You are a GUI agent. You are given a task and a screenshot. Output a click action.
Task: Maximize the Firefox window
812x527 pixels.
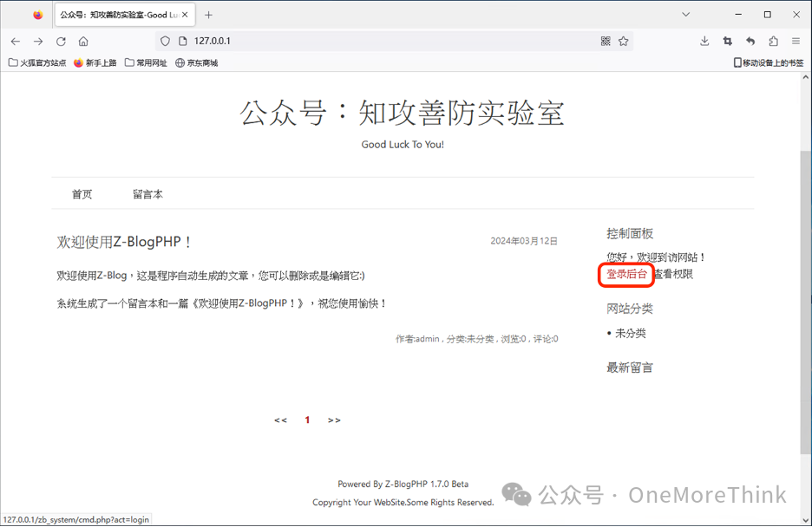768,15
